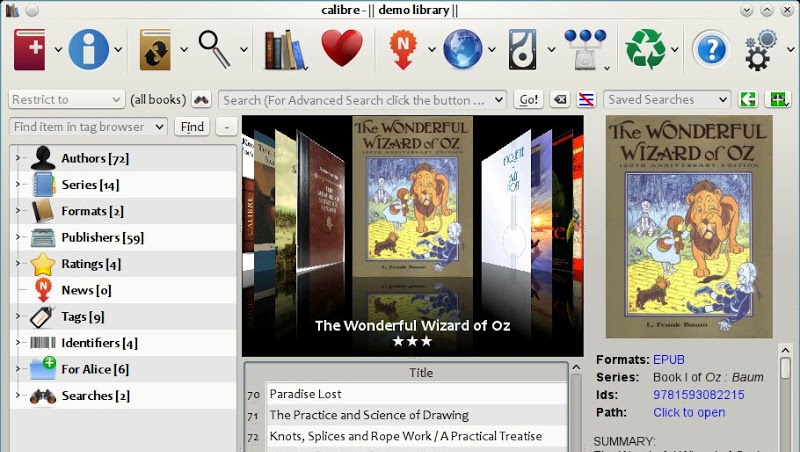Image resolution: width=800 pixels, height=452 pixels.
Task: Open dropdown arrow next to Edit metadata
Action: tap(118, 49)
